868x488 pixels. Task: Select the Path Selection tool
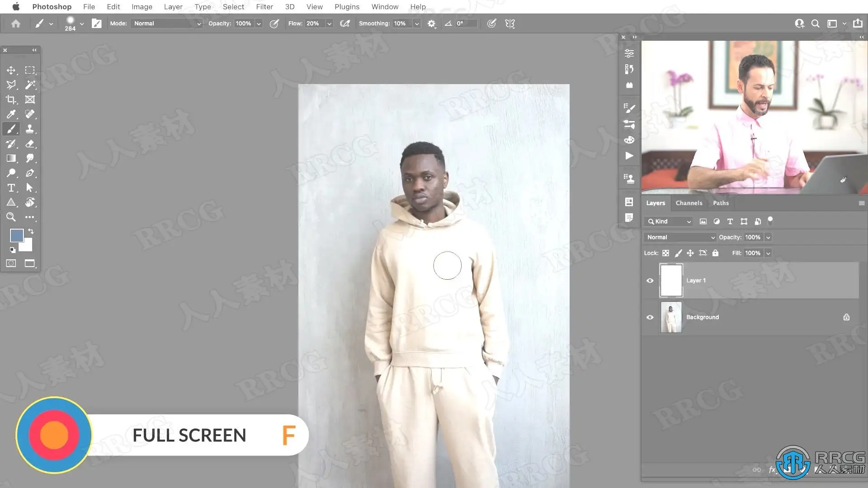[30, 188]
